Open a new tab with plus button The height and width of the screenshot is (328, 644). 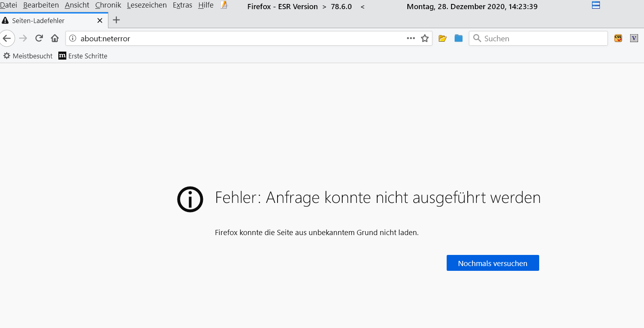pyautogui.click(x=116, y=20)
